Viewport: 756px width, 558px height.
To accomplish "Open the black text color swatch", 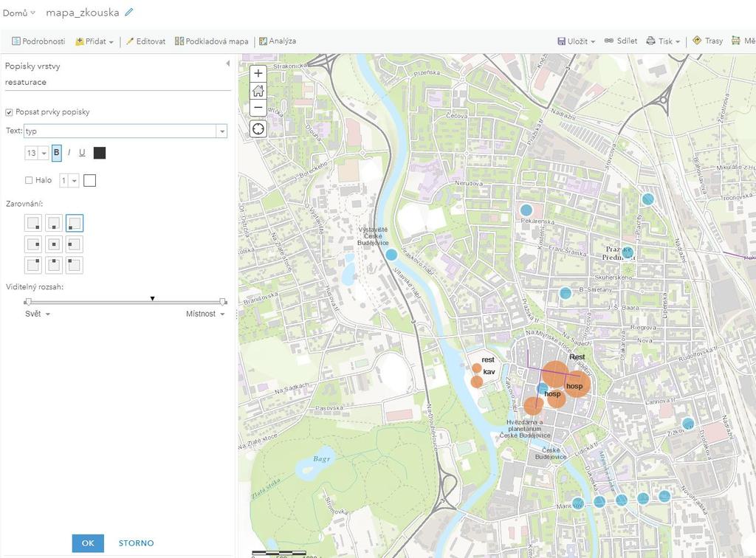I will tap(100, 153).
